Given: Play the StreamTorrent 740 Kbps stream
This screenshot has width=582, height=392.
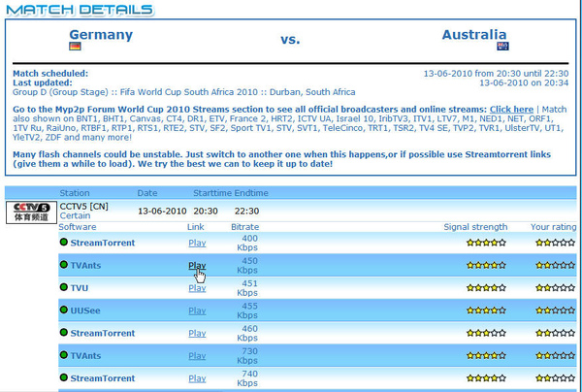Looking at the screenshot, I should (x=197, y=378).
